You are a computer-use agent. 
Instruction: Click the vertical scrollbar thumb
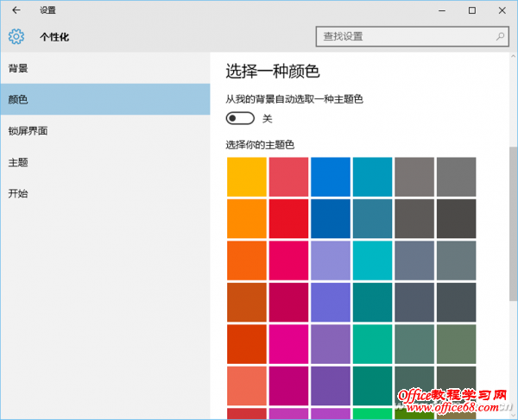(514, 224)
